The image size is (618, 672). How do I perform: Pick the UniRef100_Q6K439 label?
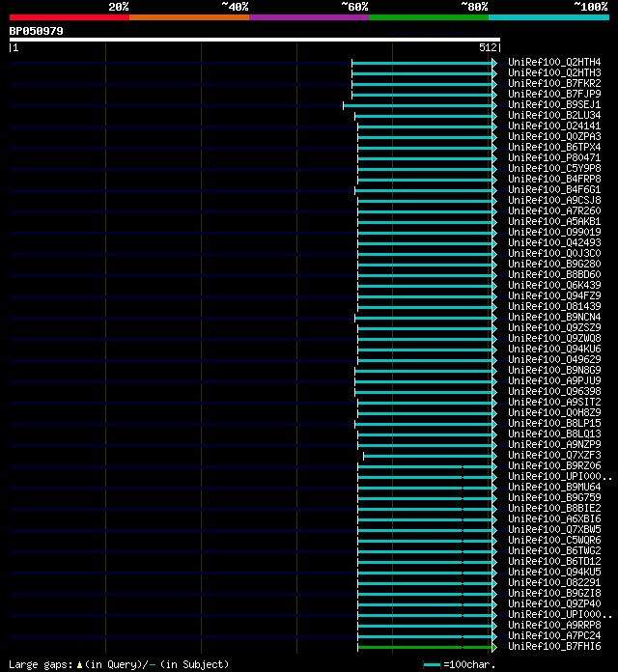pos(554,285)
